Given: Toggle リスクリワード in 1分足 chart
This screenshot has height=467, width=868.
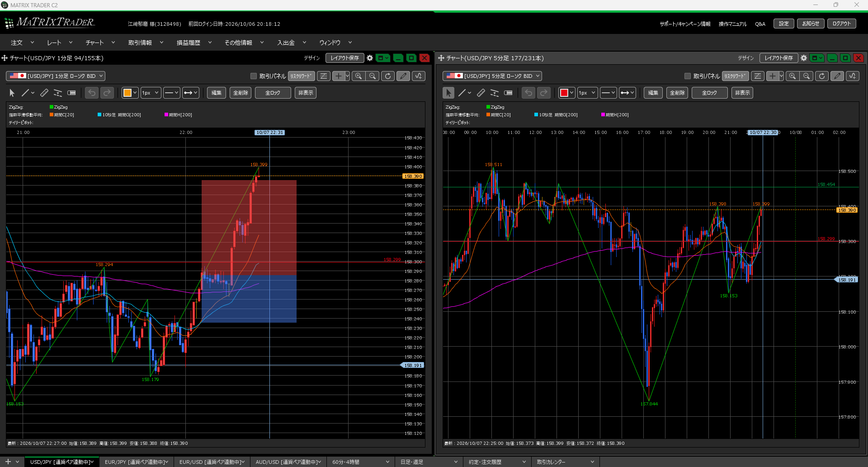Looking at the screenshot, I should click(x=301, y=76).
